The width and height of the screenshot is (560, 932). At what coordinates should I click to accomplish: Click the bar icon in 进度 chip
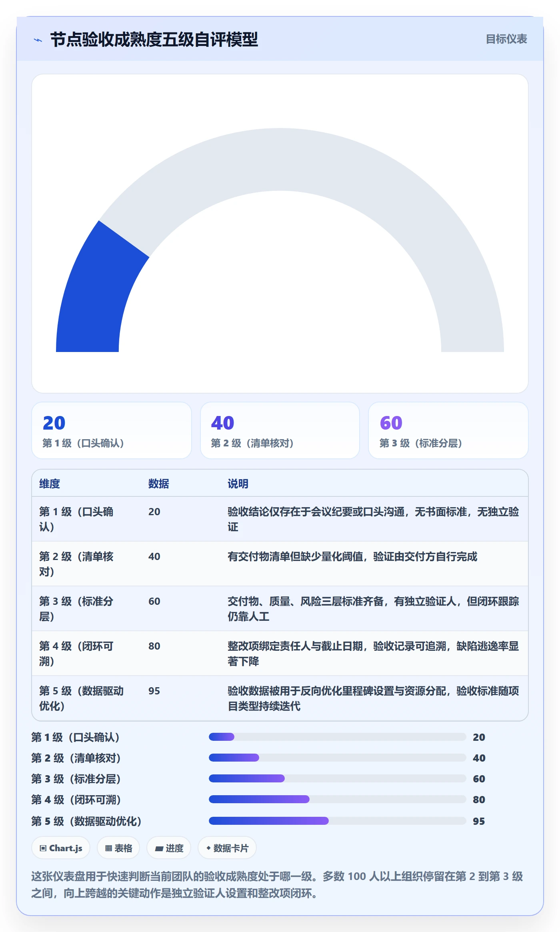tap(159, 848)
